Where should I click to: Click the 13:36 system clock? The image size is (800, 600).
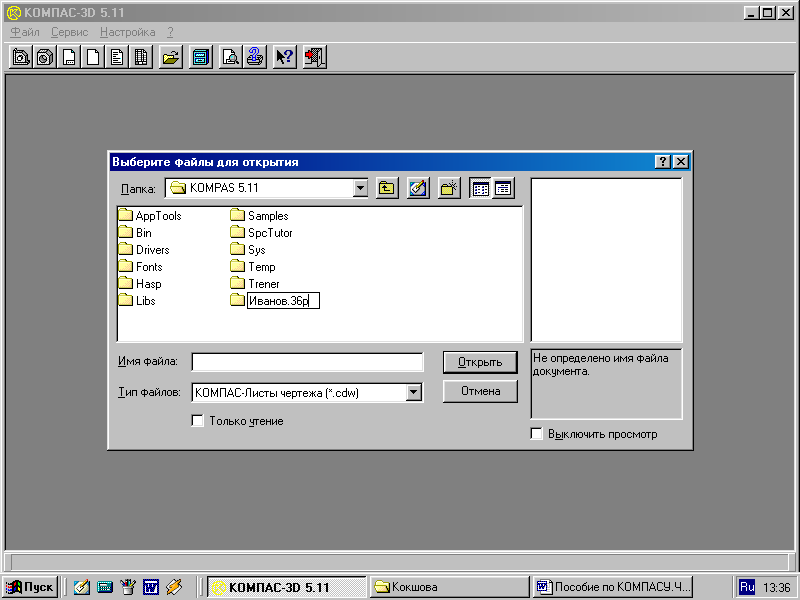tap(777, 587)
